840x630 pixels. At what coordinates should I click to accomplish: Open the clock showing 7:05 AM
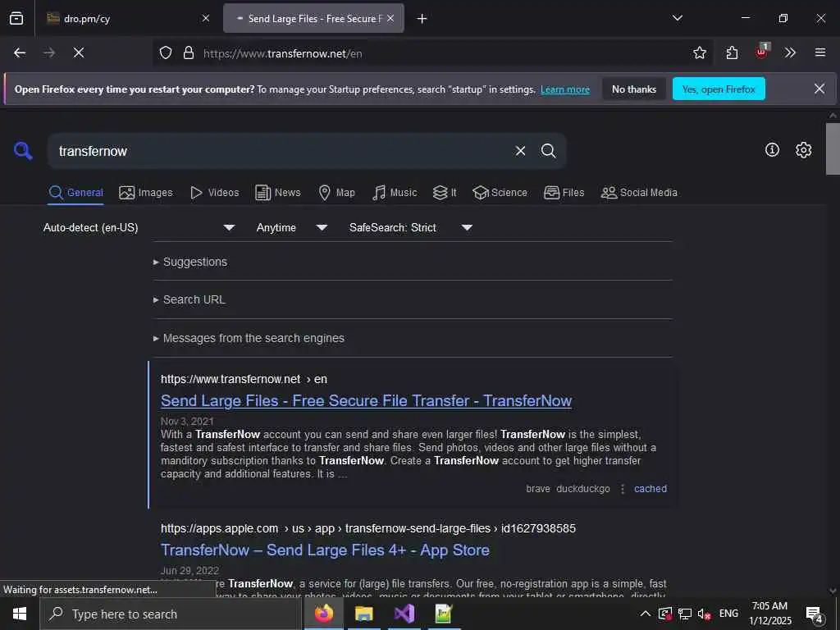tap(769, 614)
